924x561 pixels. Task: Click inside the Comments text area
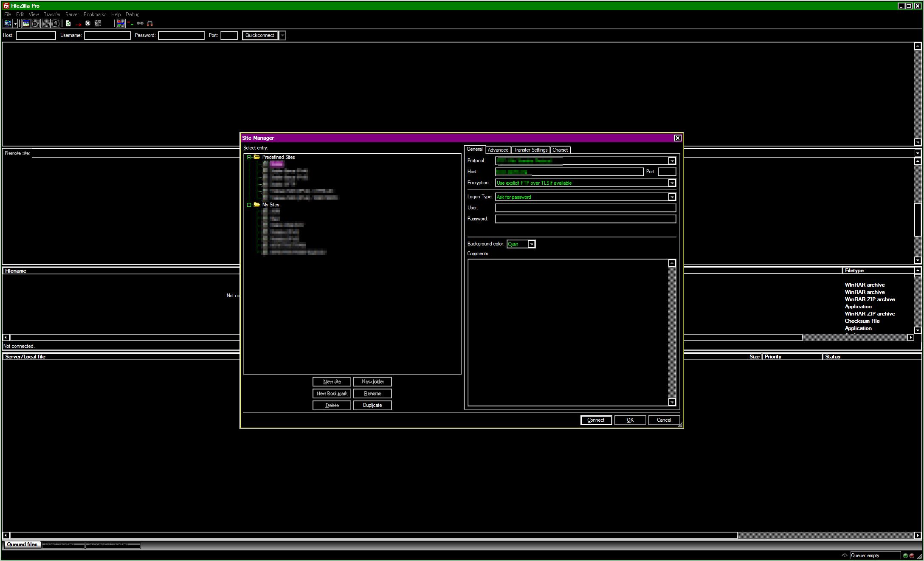[x=568, y=333]
